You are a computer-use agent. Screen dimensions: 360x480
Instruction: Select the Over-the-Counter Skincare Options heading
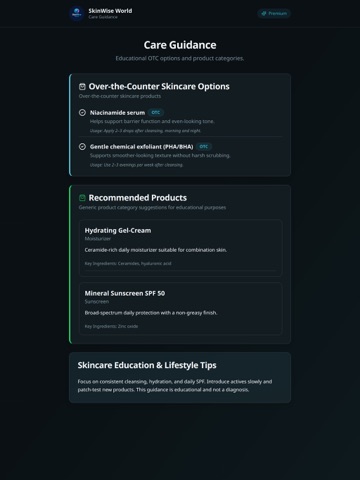159,87
